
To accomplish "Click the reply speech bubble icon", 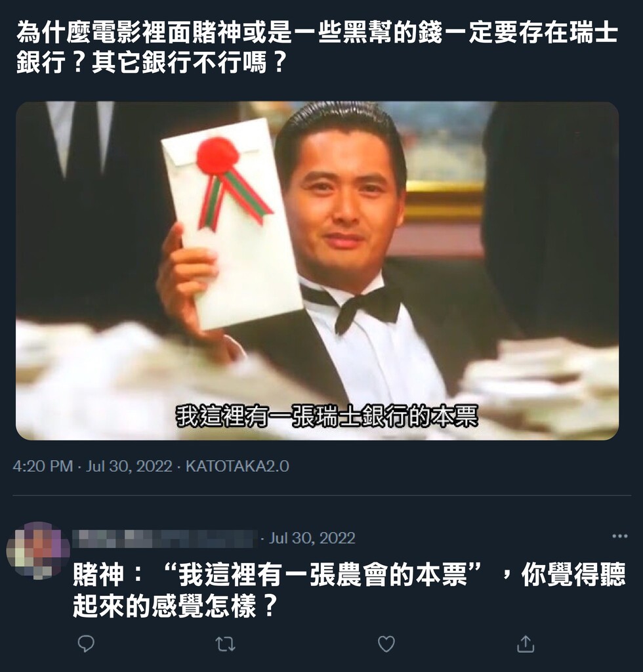I will pos(86,643).
